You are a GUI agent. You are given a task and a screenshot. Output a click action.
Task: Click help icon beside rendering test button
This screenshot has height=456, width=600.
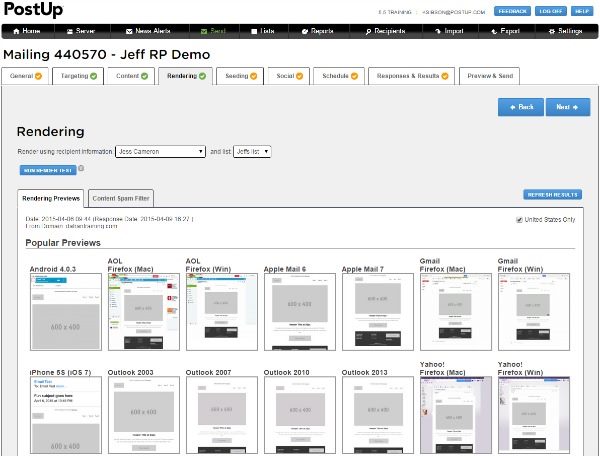coord(81,168)
